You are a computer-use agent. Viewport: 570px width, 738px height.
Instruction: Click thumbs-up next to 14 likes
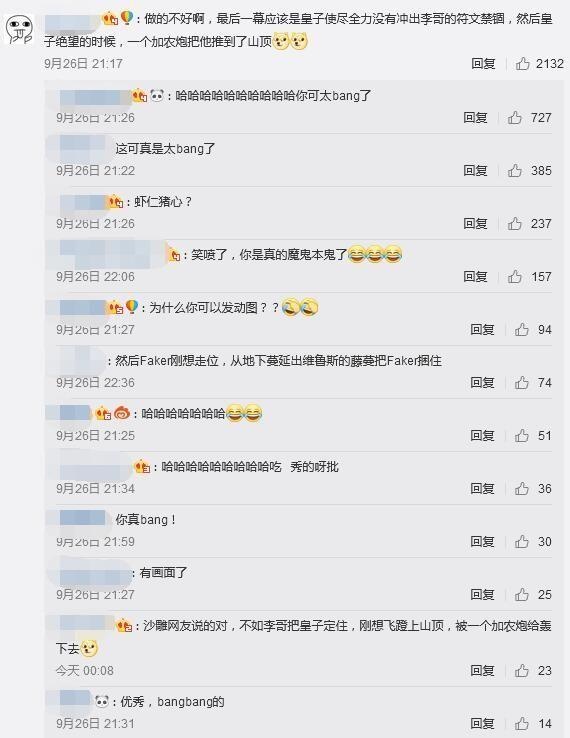(x=522, y=723)
